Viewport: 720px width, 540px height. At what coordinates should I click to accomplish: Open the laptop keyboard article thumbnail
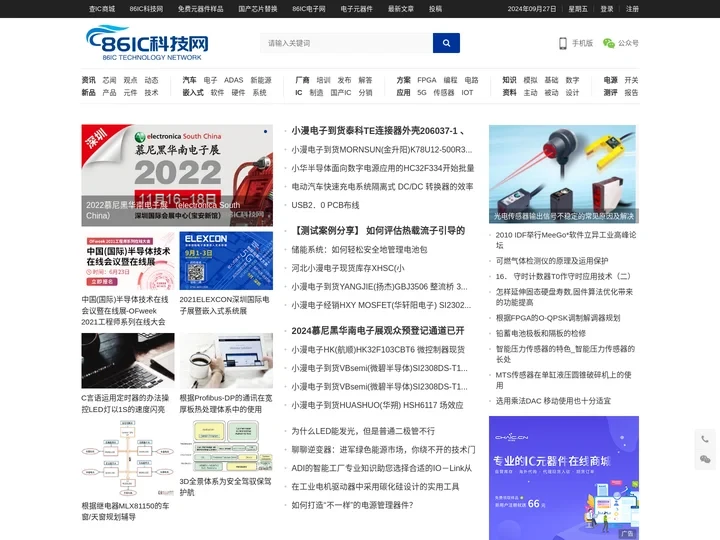(128, 361)
